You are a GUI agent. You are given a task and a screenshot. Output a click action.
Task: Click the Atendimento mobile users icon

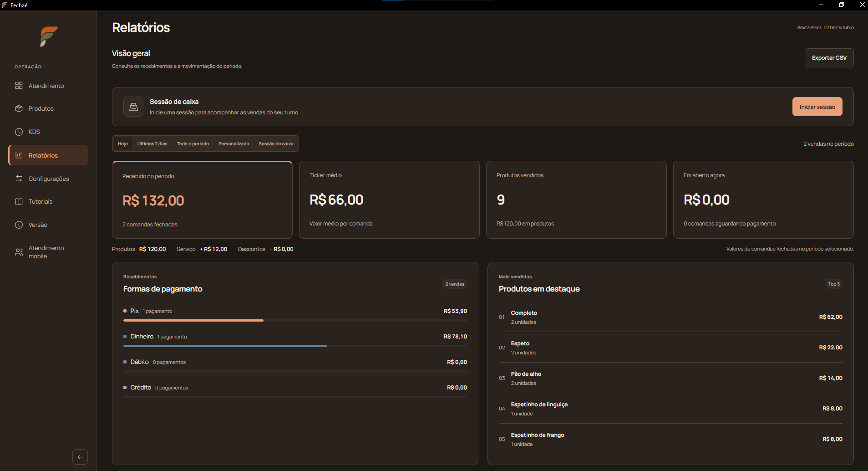point(19,252)
